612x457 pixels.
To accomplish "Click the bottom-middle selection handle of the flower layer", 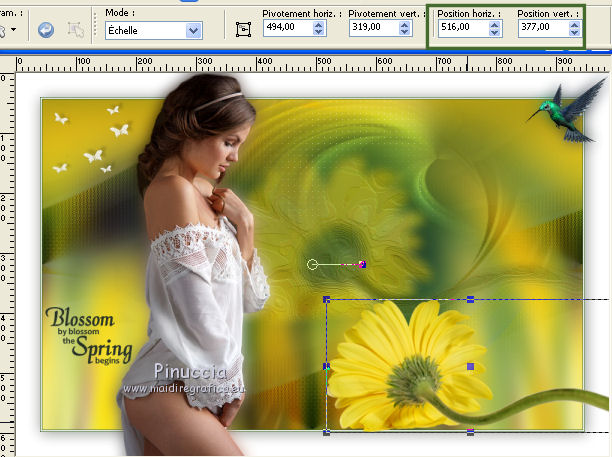I will [x=471, y=432].
